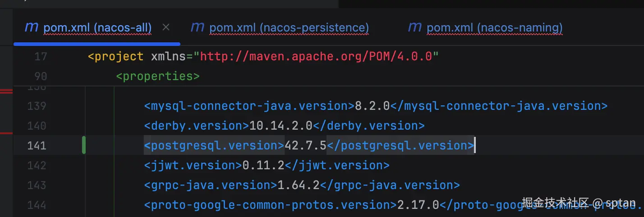Switch to the pom.xml (nacos-persistence) tab
The width and height of the screenshot is (644, 217).
289,28
